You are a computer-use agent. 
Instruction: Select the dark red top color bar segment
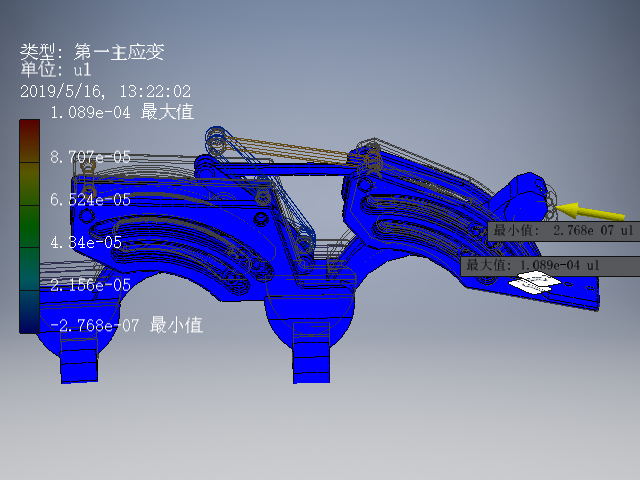click(x=29, y=141)
